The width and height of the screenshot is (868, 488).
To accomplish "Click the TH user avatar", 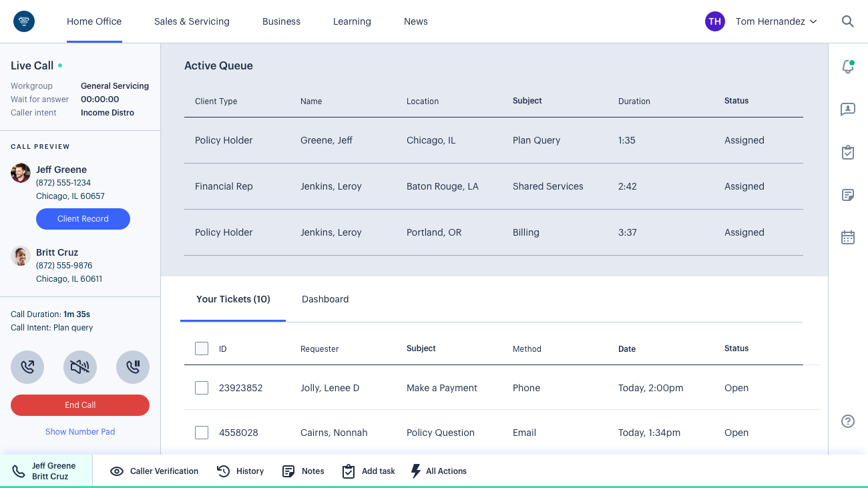I will pyautogui.click(x=715, y=21).
